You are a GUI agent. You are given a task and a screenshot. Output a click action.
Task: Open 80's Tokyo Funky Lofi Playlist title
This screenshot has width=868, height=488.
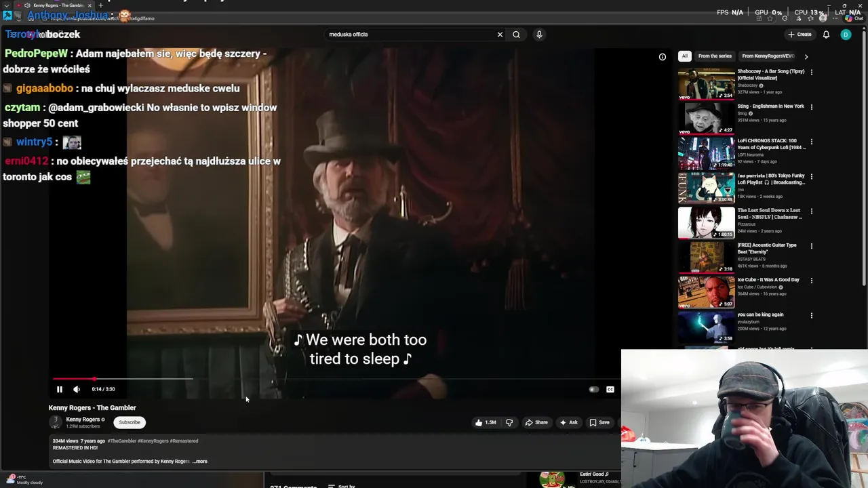[771, 179]
